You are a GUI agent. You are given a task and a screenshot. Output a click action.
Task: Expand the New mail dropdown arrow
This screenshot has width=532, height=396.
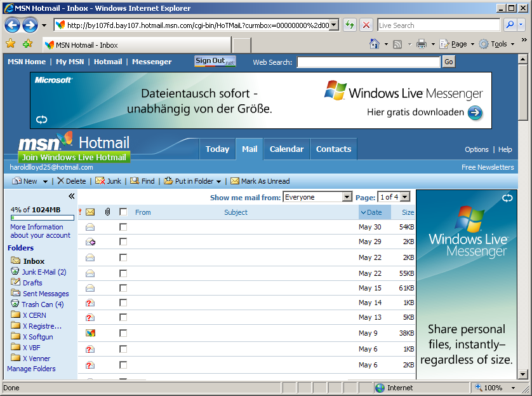[x=45, y=181]
